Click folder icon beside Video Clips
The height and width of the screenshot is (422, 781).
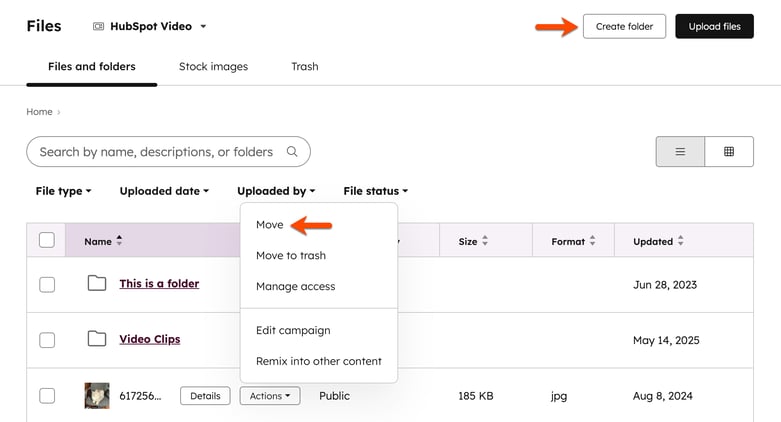pos(97,339)
